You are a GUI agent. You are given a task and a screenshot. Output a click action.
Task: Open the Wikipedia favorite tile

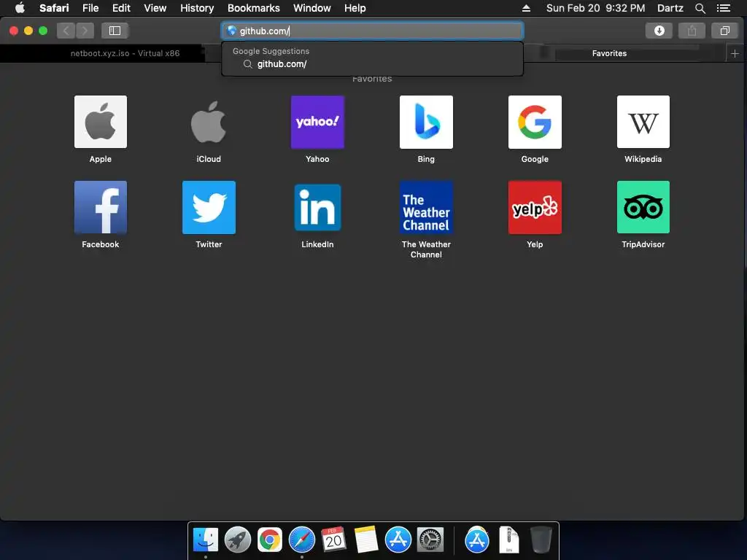(x=643, y=122)
